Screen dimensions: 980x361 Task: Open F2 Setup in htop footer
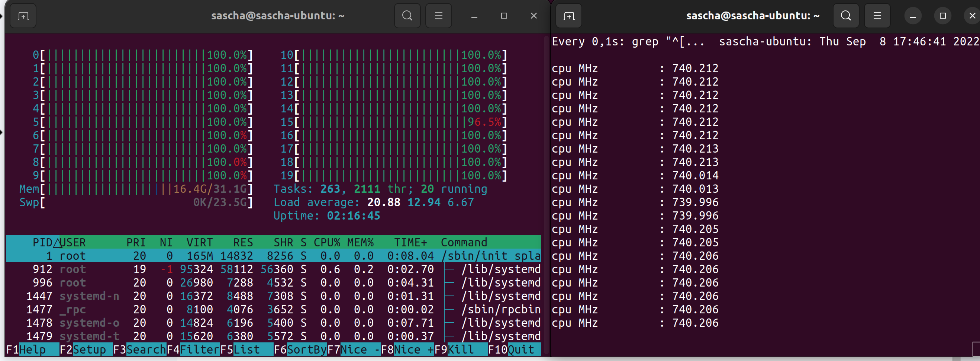coord(86,349)
